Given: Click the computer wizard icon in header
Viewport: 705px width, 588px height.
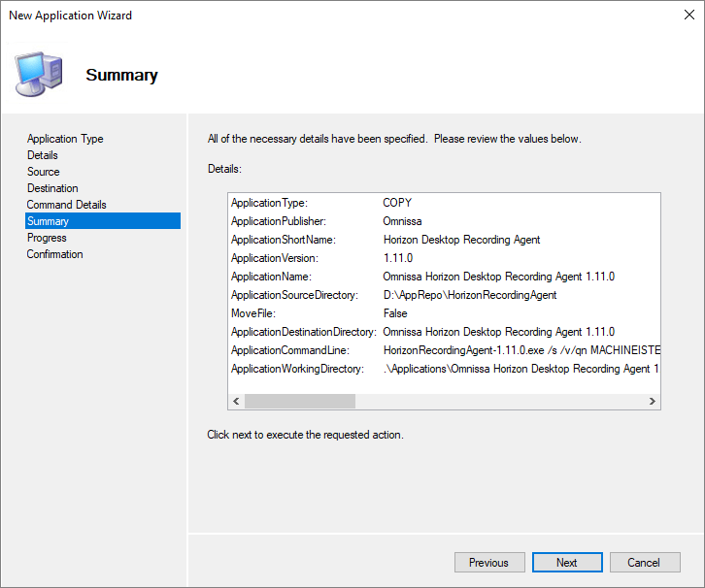Looking at the screenshot, I should [39, 72].
